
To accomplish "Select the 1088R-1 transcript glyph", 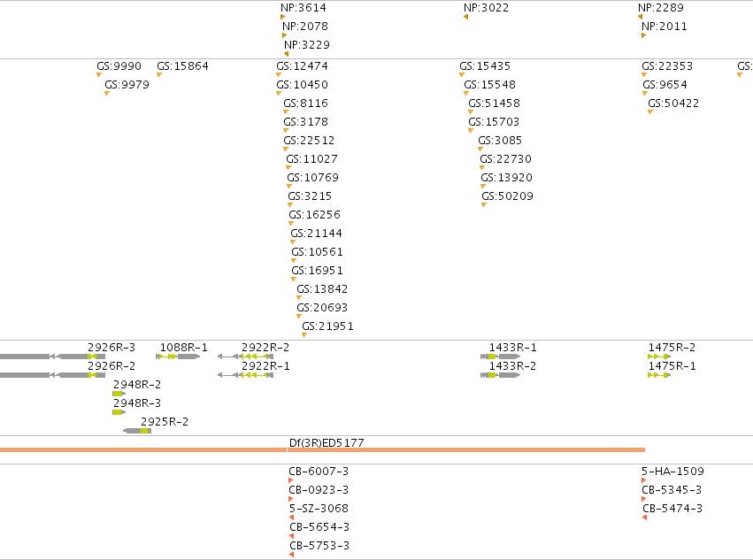I will (x=178, y=357).
